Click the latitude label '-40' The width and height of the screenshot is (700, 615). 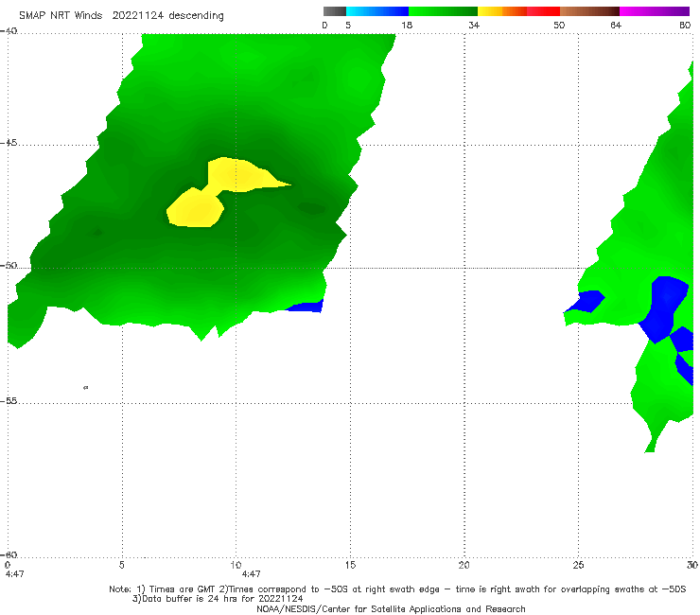point(9,31)
